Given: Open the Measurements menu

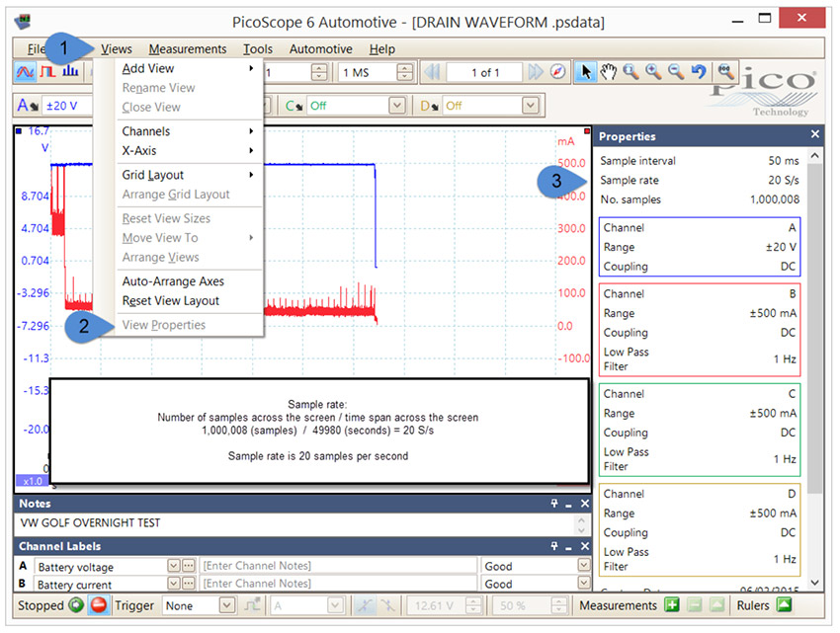Looking at the screenshot, I should pyautogui.click(x=188, y=48).
